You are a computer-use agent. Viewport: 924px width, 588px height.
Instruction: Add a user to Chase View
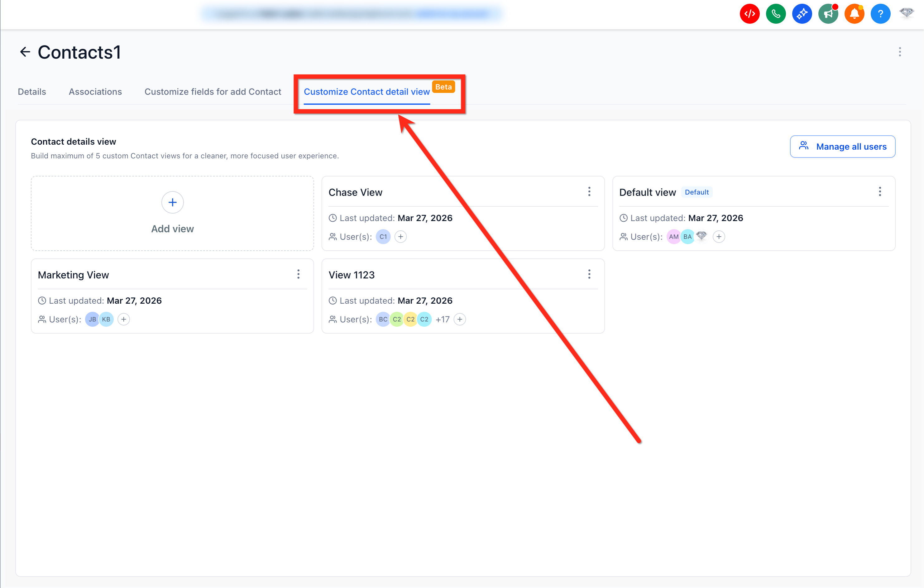(x=400, y=236)
